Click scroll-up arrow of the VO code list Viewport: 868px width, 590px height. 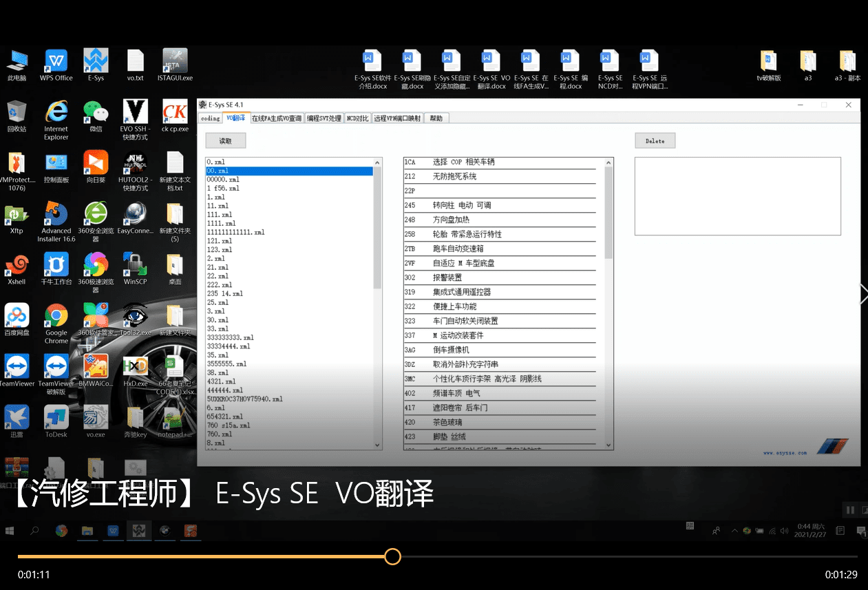click(608, 162)
